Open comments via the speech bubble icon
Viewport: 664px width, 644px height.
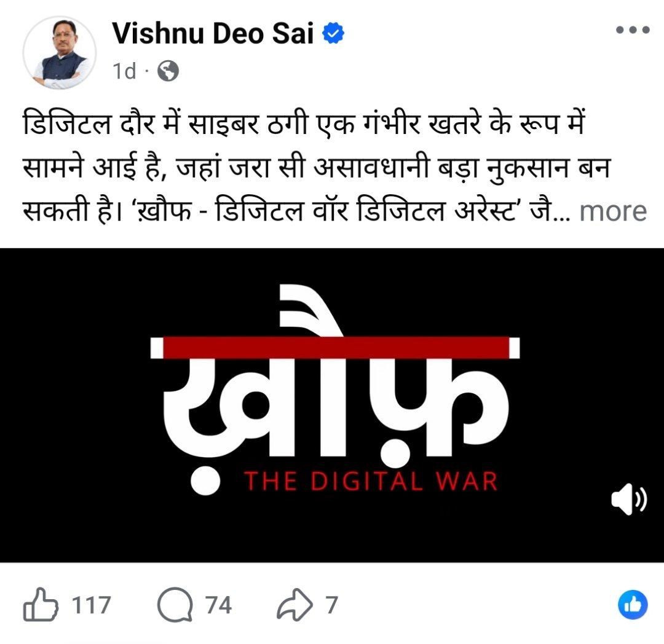click(x=175, y=605)
